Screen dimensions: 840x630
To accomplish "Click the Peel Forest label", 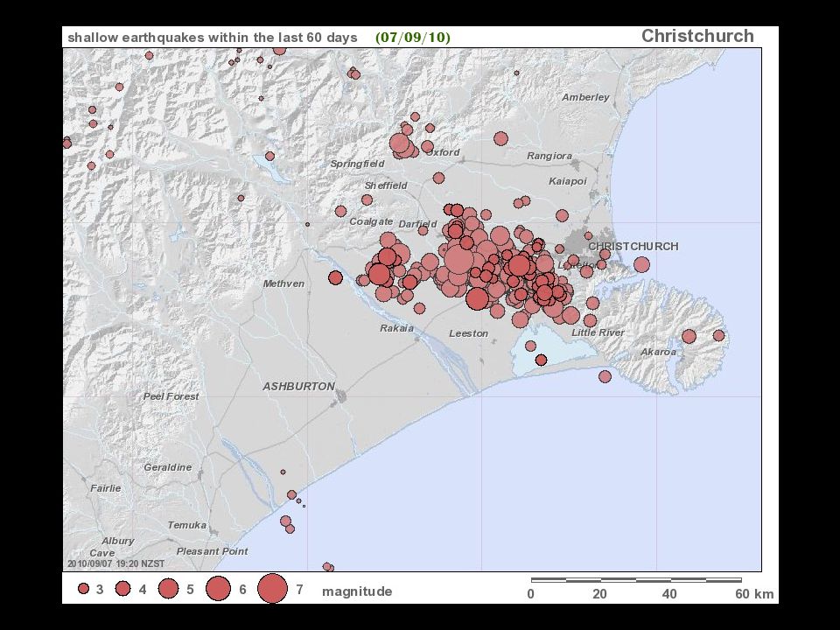I will point(171,396).
